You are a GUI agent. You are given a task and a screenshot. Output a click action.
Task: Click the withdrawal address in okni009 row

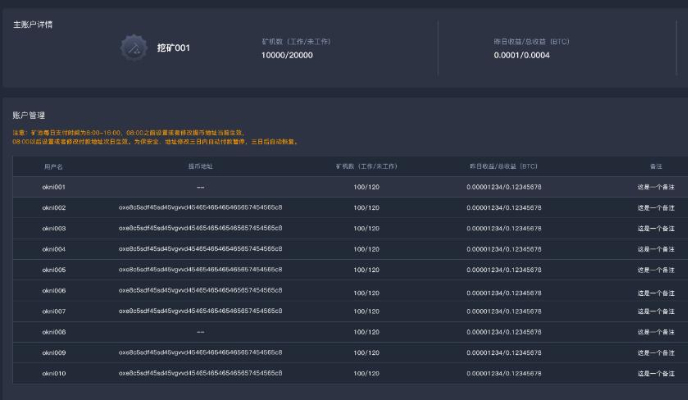click(201, 352)
